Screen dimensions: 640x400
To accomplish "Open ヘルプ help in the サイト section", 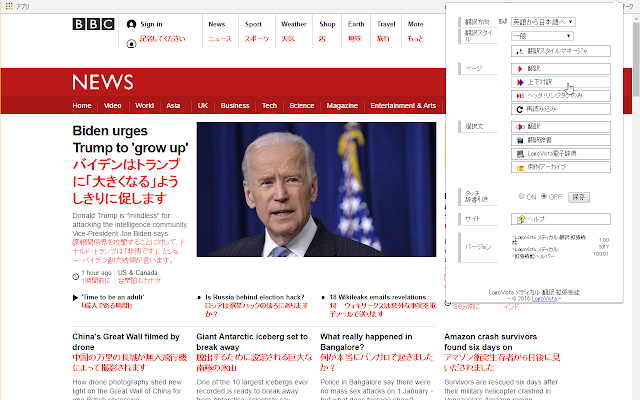I will coord(561,219).
